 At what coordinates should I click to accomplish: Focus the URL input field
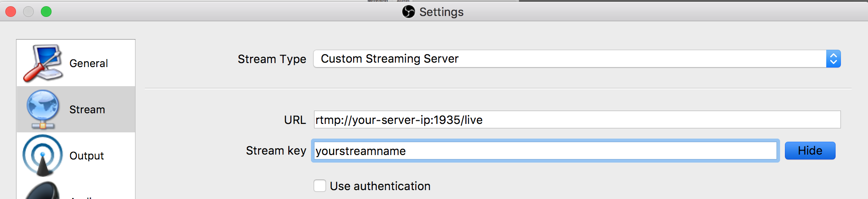[x=577, y=119]
